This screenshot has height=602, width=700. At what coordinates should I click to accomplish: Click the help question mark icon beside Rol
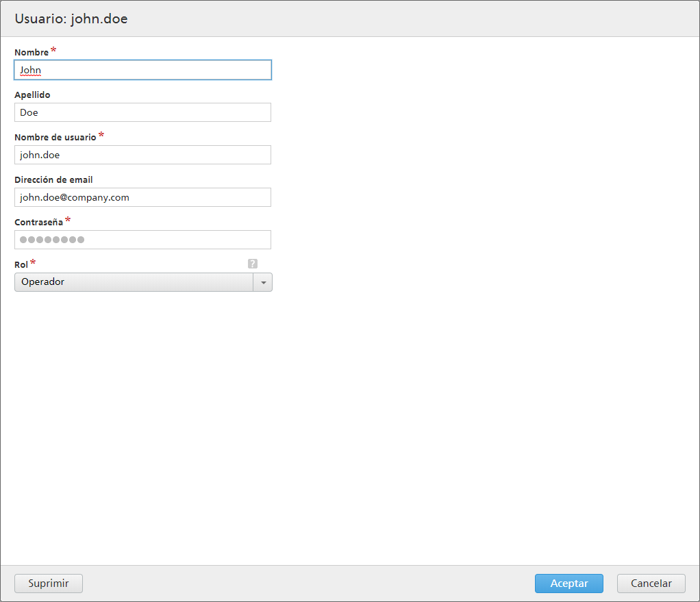[253, 264]
